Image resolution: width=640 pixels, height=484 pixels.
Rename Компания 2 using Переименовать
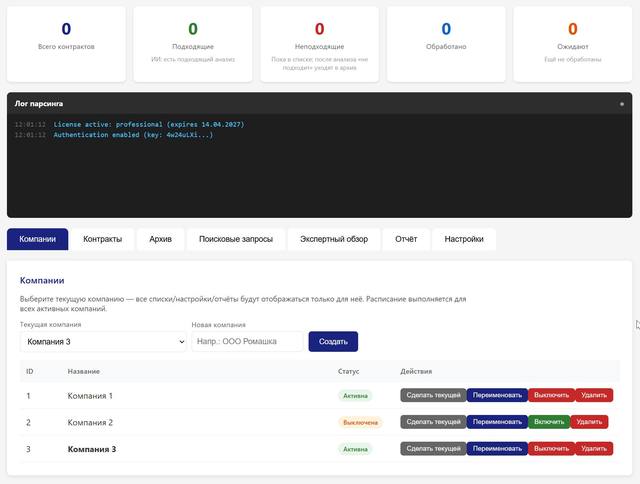coord(497,422)
